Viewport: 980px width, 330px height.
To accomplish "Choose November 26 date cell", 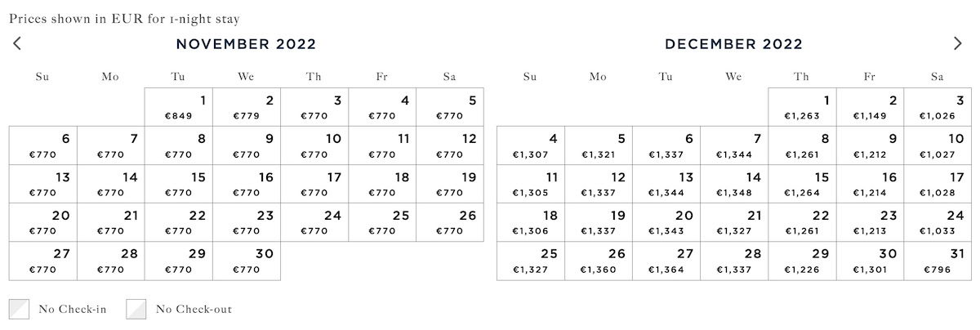I will (x=450, y=223).
